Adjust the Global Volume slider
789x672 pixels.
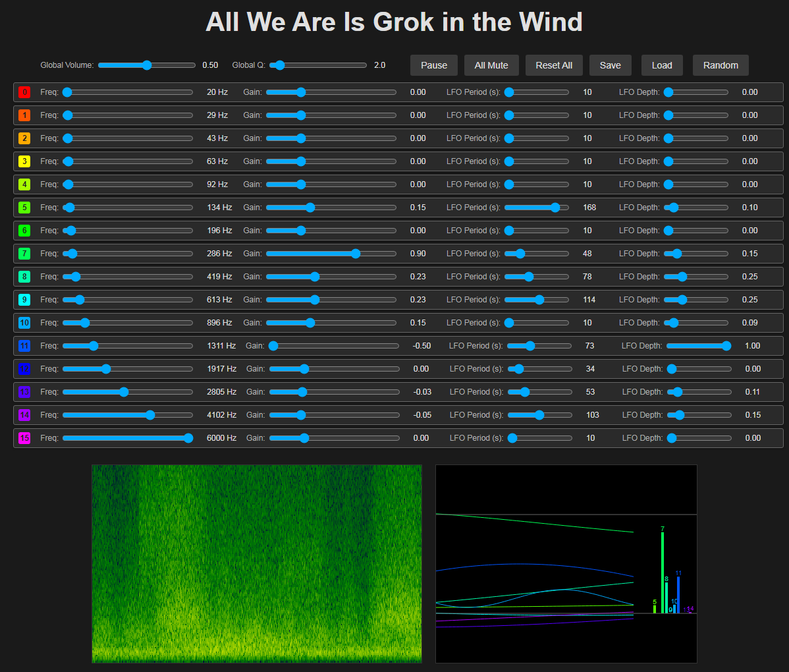tap(147, 65)
